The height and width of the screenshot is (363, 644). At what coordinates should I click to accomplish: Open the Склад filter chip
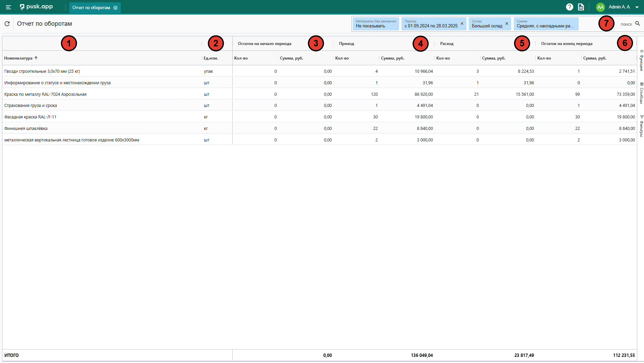pyautogui.click(x=487, y=24)
